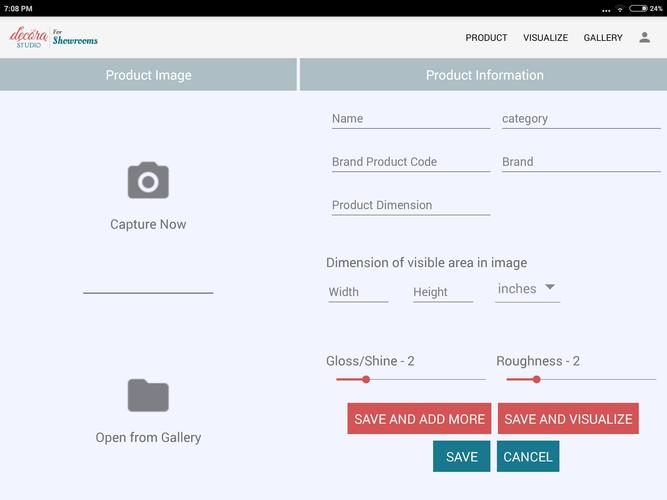Check the battery status icon
This screenshot has height=500, width=667.
pyautogui.click(x=640, y=8)
